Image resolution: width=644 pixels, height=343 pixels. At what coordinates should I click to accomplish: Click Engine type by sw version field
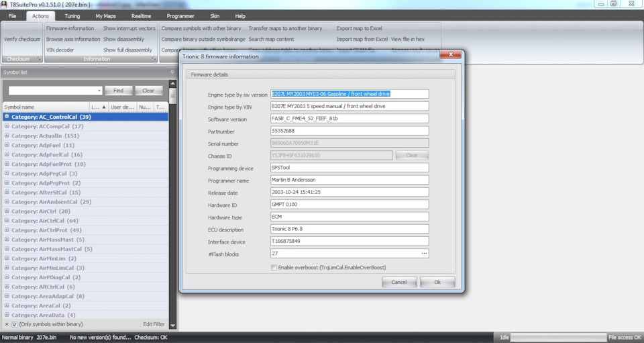[x=350, y=94]
